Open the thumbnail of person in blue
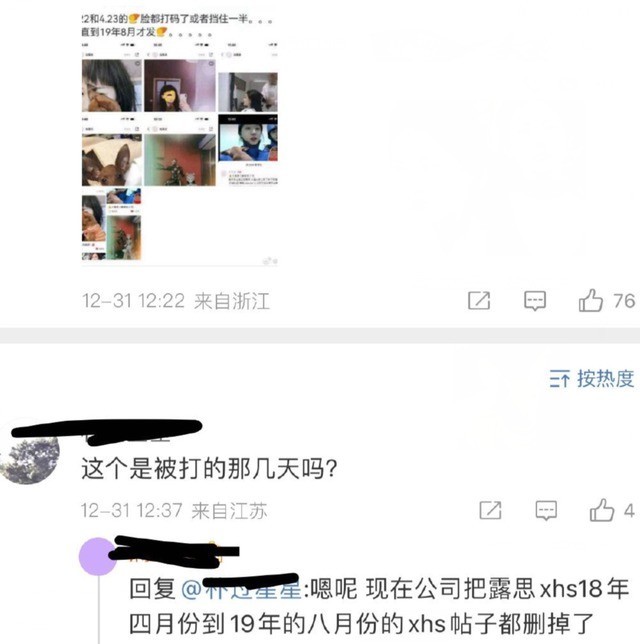The height and width of the screenshot is (644, 640). (x=248, y=138)
